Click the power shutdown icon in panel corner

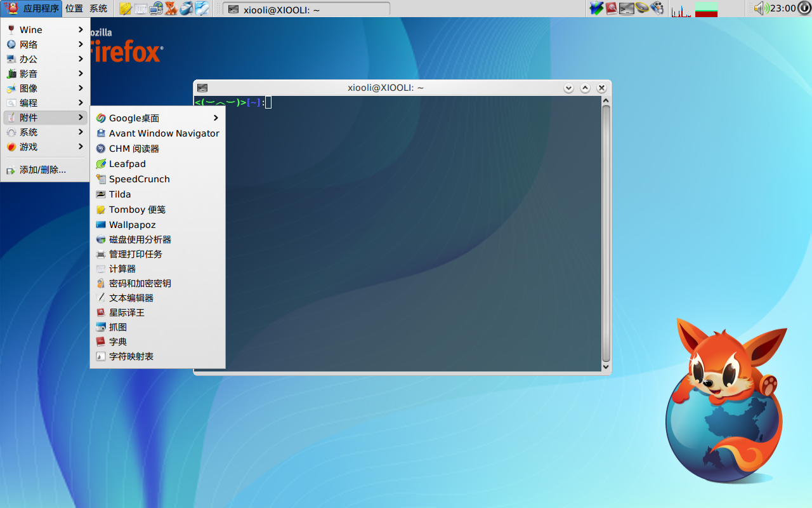(x=804, y=8)
